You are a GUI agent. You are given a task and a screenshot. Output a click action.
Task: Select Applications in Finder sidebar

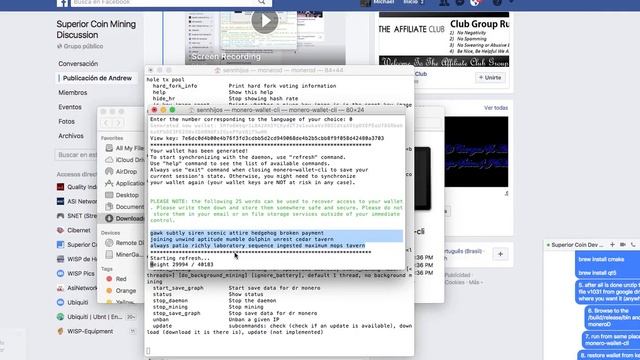(124, 183)
